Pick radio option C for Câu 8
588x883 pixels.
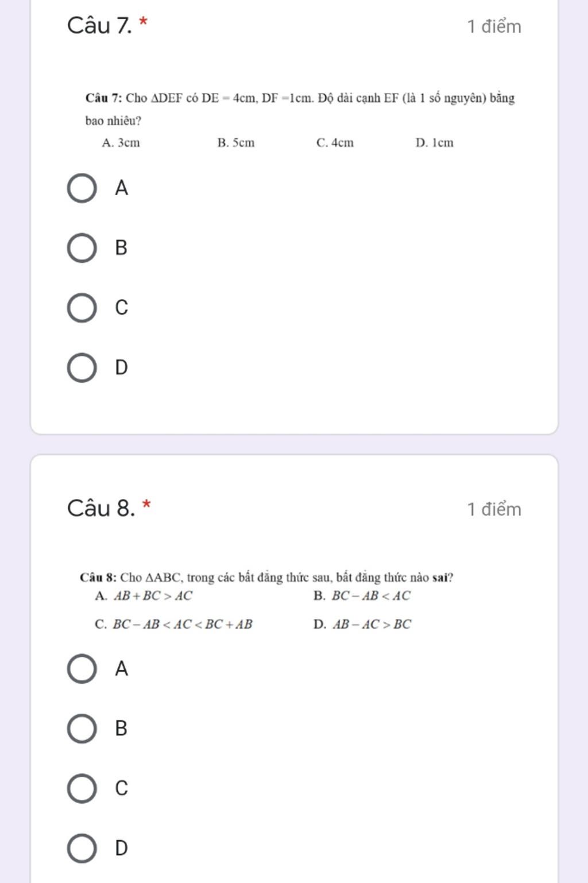pos(82,788)
